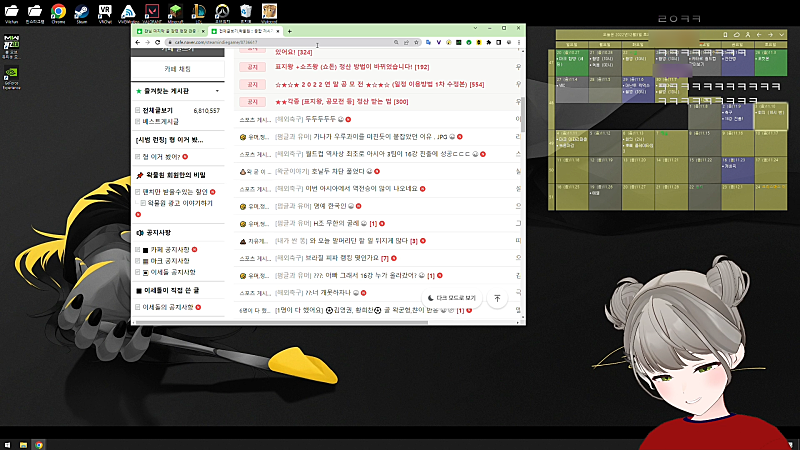The height and width of the screenshot is (450, 800).
Task: Open the Chrome desktop shortcut
Action: click(58, 12)
